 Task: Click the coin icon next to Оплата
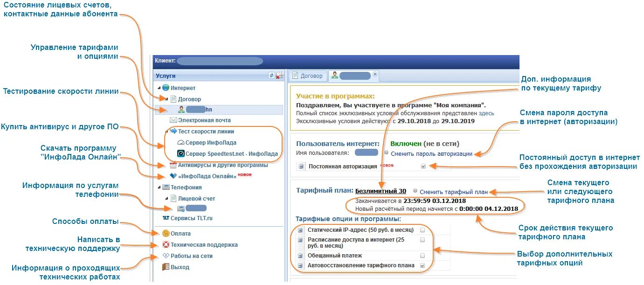pos(166,233)
